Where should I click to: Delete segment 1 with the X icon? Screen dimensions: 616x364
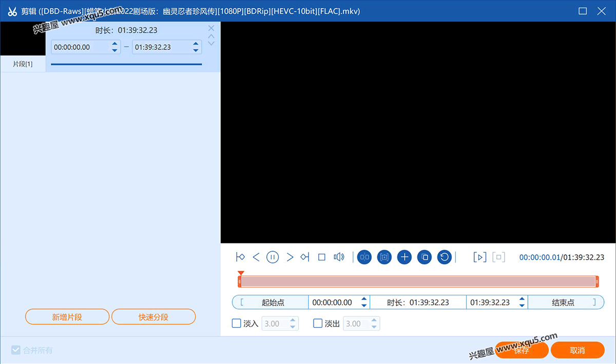click(x=211, y=28)
